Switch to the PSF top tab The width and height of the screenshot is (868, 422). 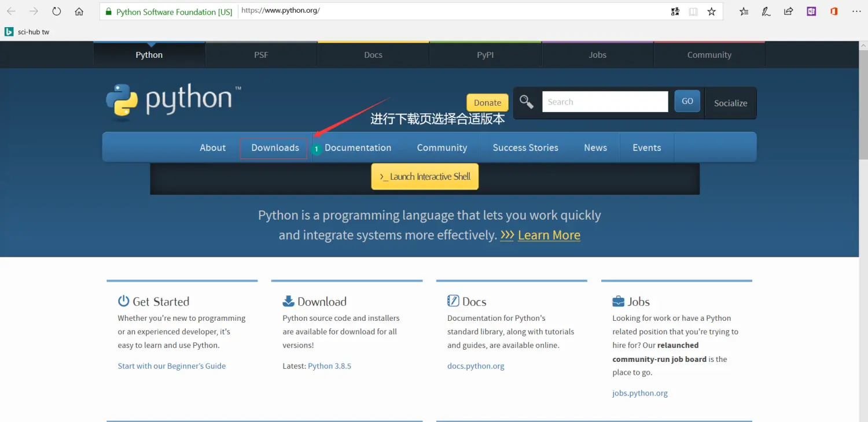261,55
